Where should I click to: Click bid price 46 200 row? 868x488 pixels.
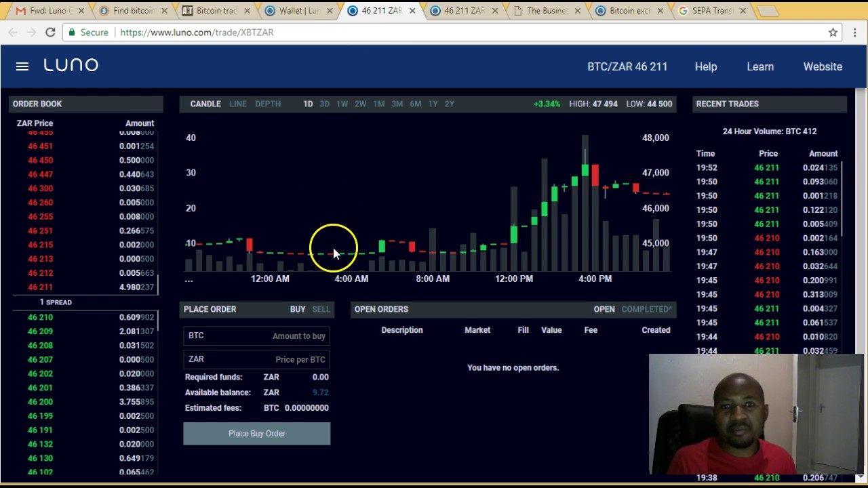(85, 402)
